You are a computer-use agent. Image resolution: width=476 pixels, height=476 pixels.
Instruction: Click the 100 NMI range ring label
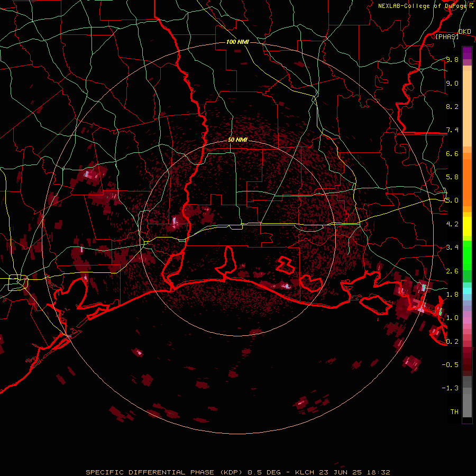[x=237, y=42]
